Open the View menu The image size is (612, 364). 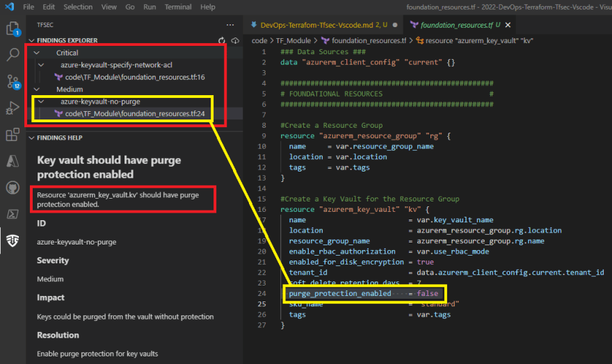pos(109,7)
